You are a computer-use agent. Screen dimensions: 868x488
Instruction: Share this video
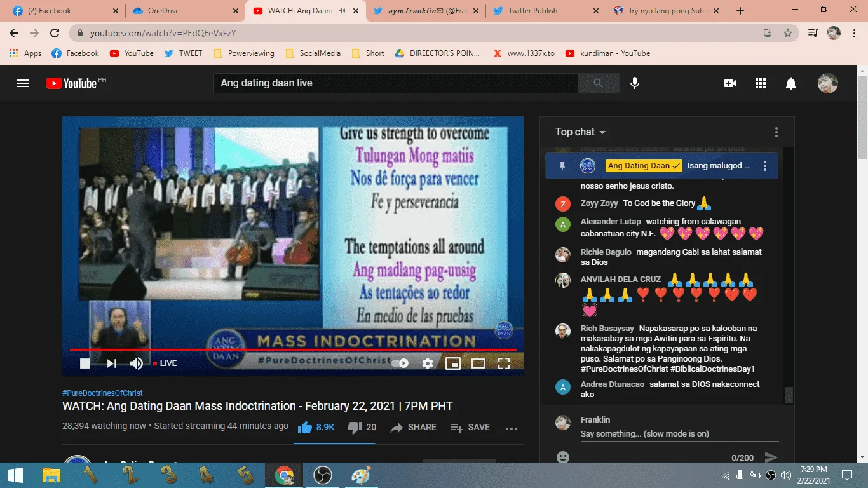tap(413, 428)
